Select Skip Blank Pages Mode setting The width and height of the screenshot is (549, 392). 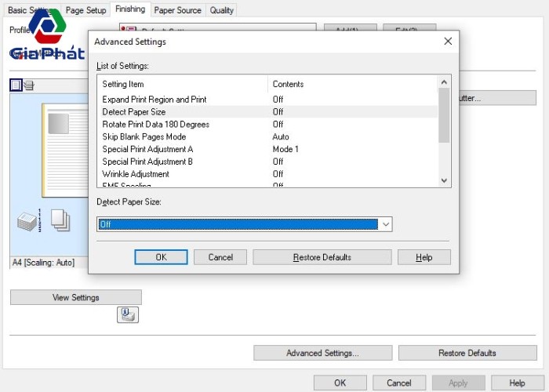(x=269, y=137)
